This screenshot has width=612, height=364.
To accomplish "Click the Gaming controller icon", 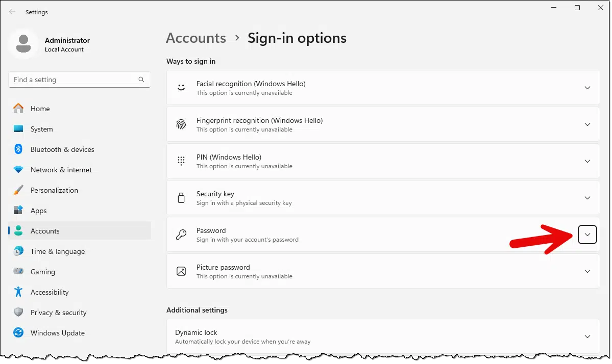I will coord(18,271).
